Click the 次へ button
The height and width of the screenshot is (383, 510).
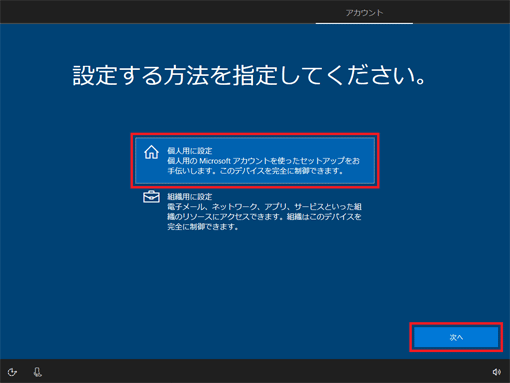456,337
